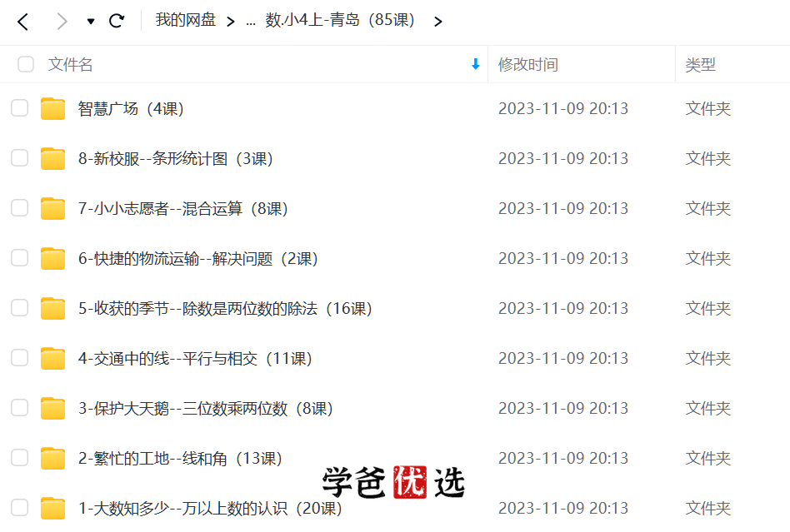
Task: Refresh the current folder list
Action: (117, 21)
